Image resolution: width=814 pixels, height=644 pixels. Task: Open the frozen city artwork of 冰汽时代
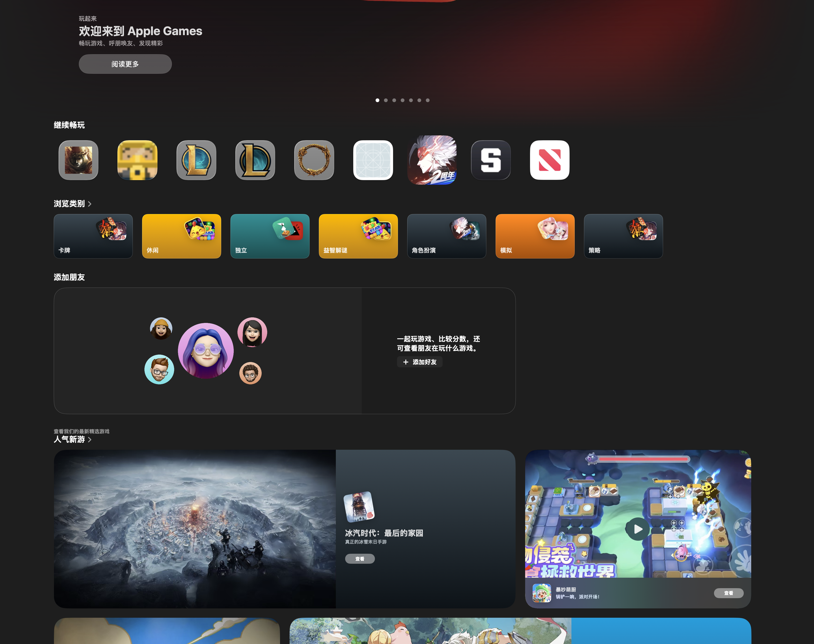(x=195, y=529)
